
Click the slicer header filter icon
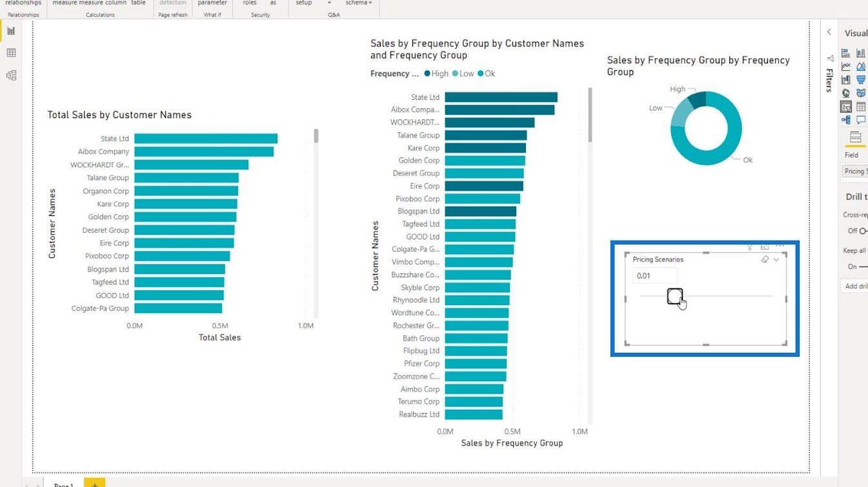[750, 246]
